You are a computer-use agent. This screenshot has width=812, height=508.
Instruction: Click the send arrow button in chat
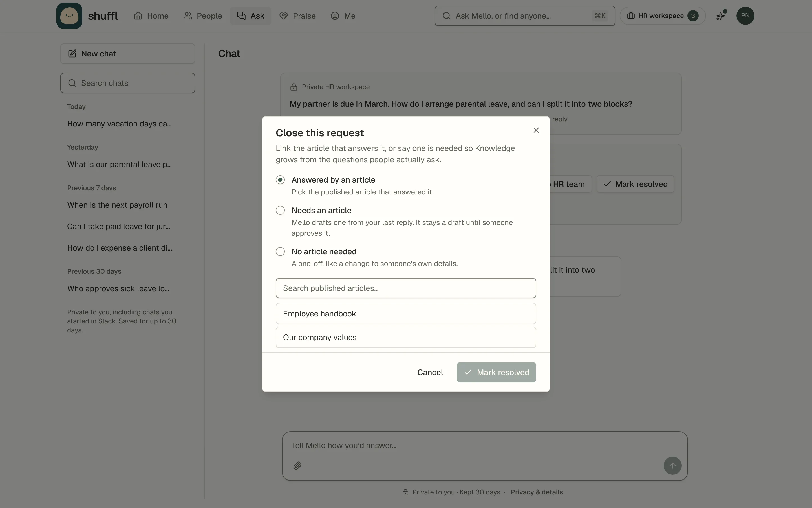point(672,466)
